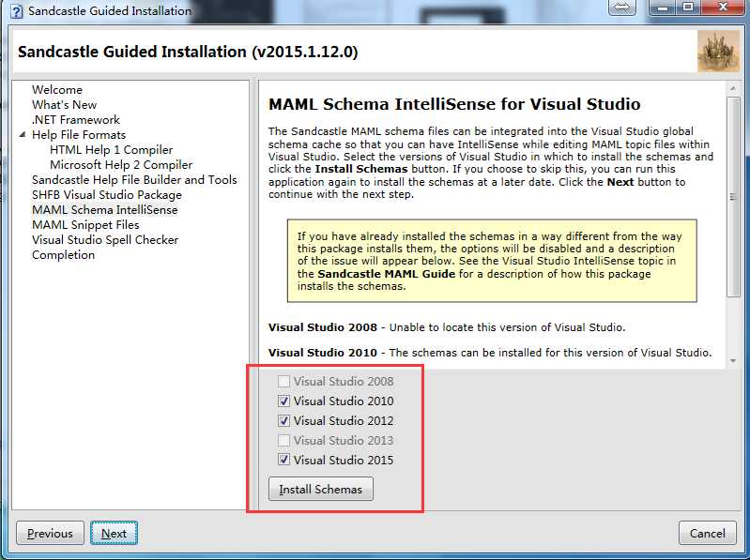Screen dimensions: 750x560
Task: Close the installer window
Action: (x=722, y=8)
